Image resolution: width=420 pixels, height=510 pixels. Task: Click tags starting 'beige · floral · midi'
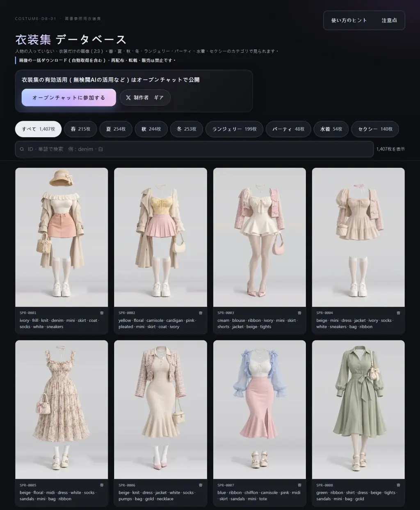click(58, 496)
